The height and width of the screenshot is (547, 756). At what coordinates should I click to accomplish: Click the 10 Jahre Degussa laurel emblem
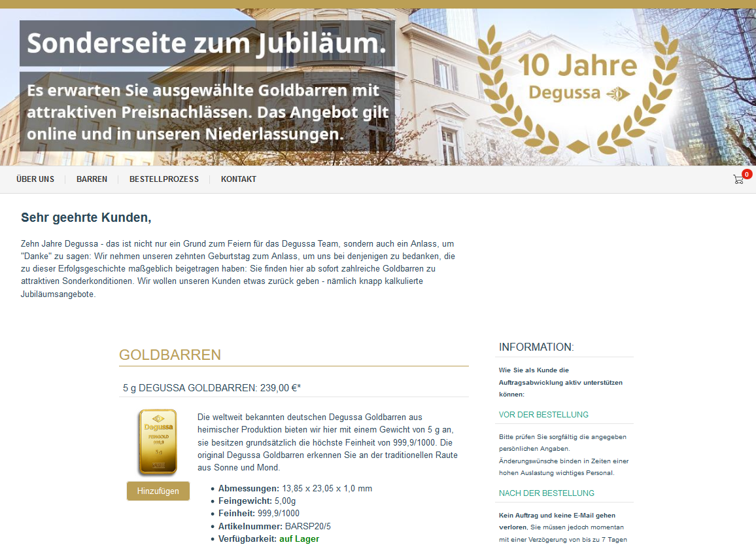point(578,89)
